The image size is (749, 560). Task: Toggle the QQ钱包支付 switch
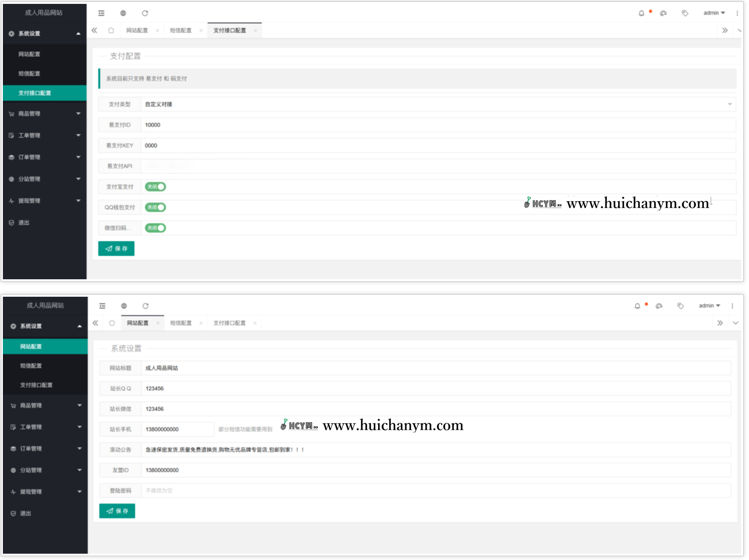[x=155, y=208]
